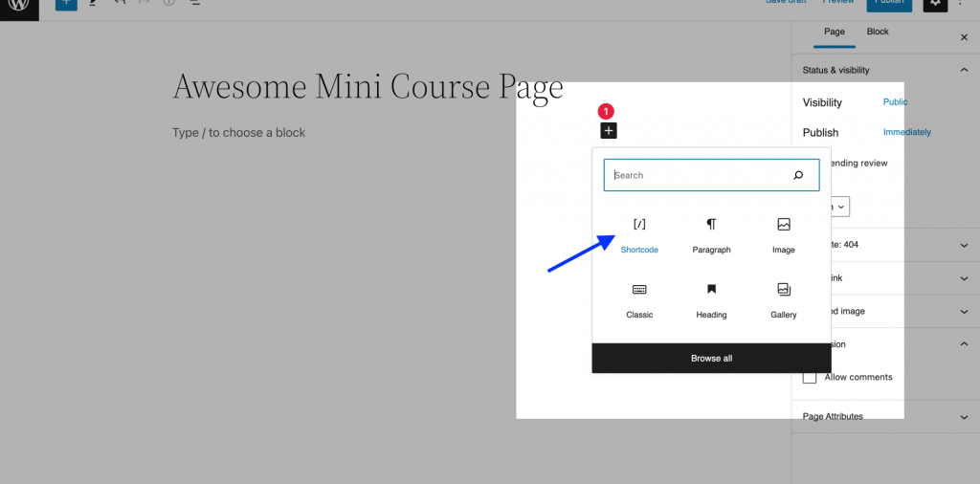This screenshot has height=484, width=980.
Task: Insert the Heading block
Action: coord(711,299)
